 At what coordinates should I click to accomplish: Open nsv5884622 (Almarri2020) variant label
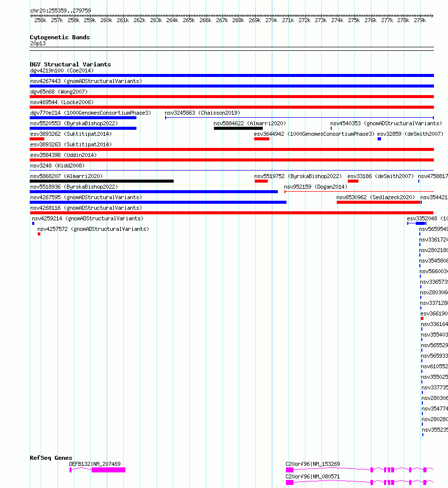click(x=250, y=124)
